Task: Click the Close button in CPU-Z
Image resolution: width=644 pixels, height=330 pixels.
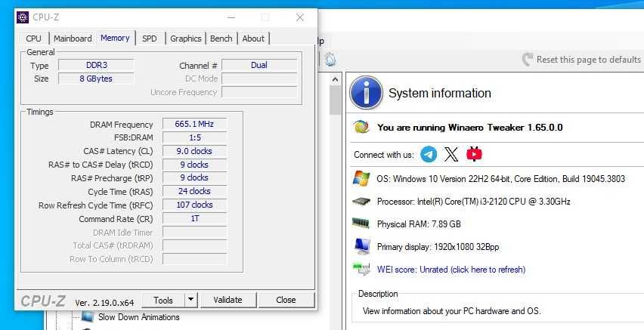Action: click(286, 300)
